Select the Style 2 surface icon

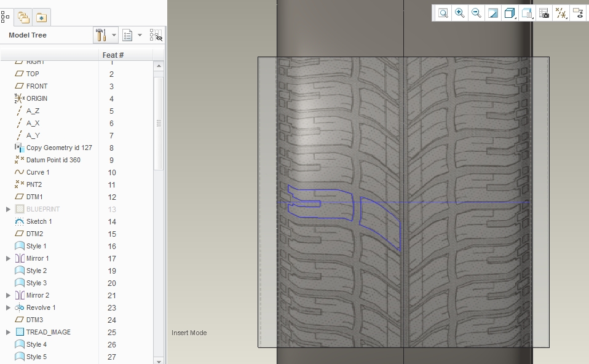pyautogui.click(x=19, y=271)
